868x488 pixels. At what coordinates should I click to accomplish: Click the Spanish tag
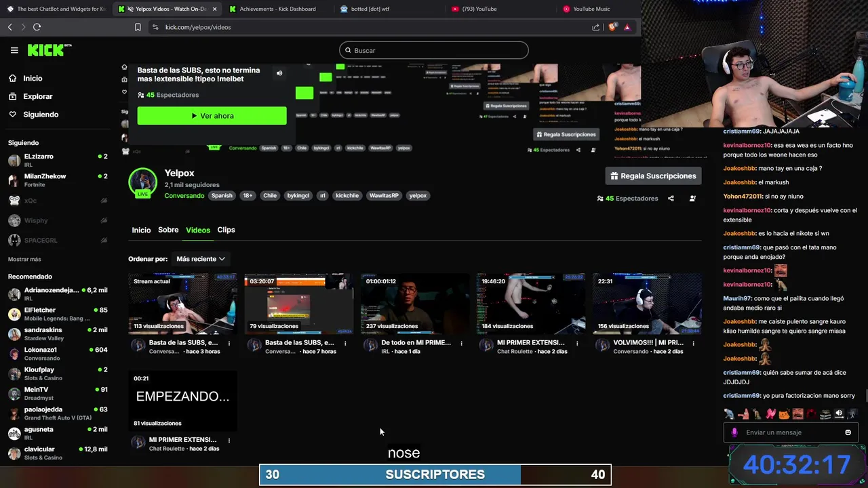pos(222,195)
